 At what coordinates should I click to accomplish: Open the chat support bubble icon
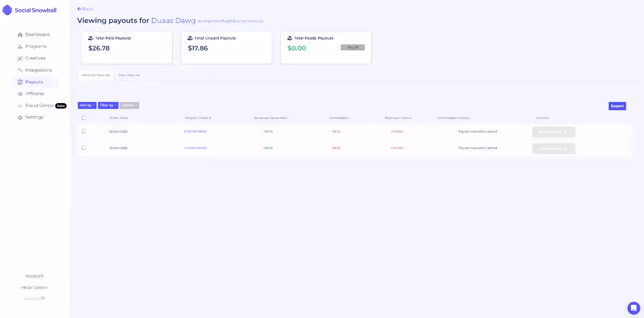pyautogui.click(x=634, y=308)
